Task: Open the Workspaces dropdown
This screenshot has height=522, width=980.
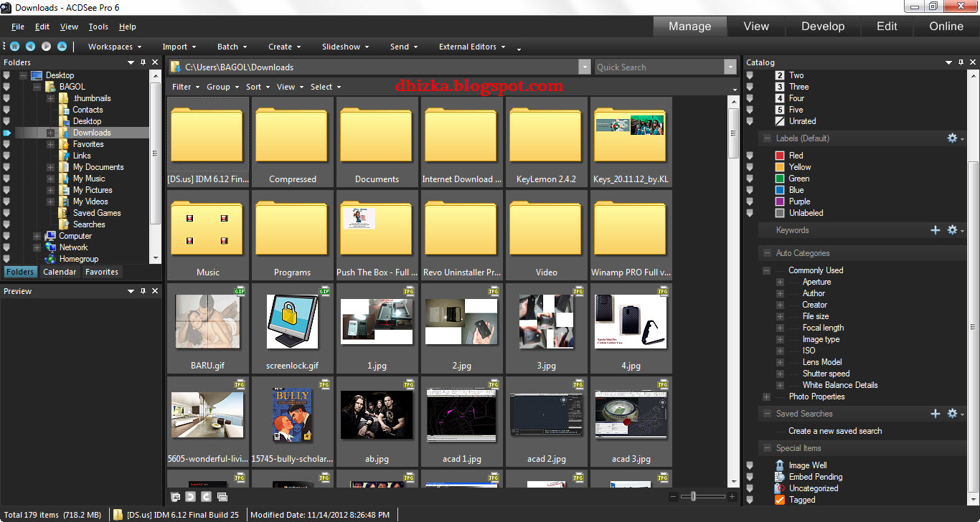Action: (115, 47)
